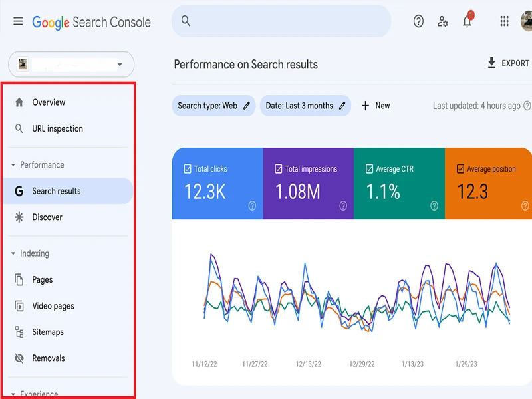Edit the Date: Last 3 months filter

click(x=305, y=106)
